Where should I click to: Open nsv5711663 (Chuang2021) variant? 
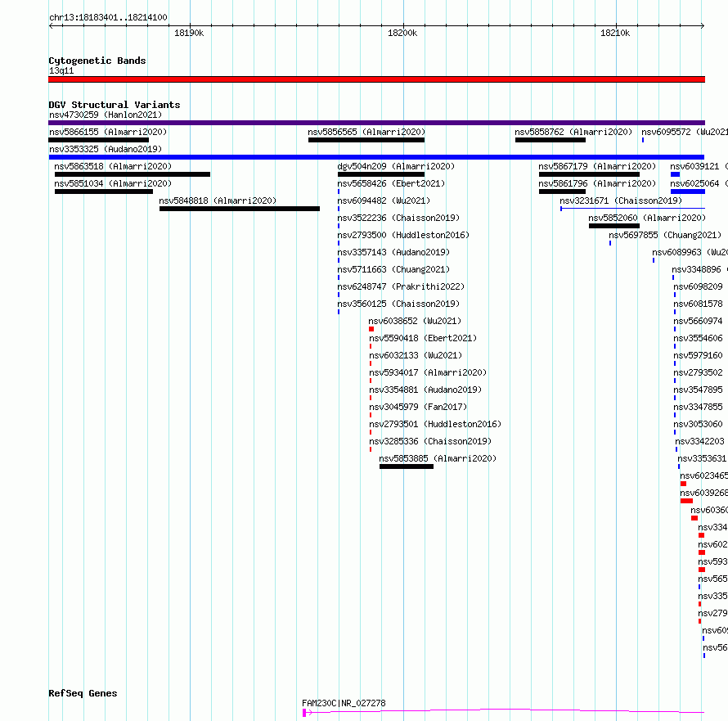(x=393, y=269)
